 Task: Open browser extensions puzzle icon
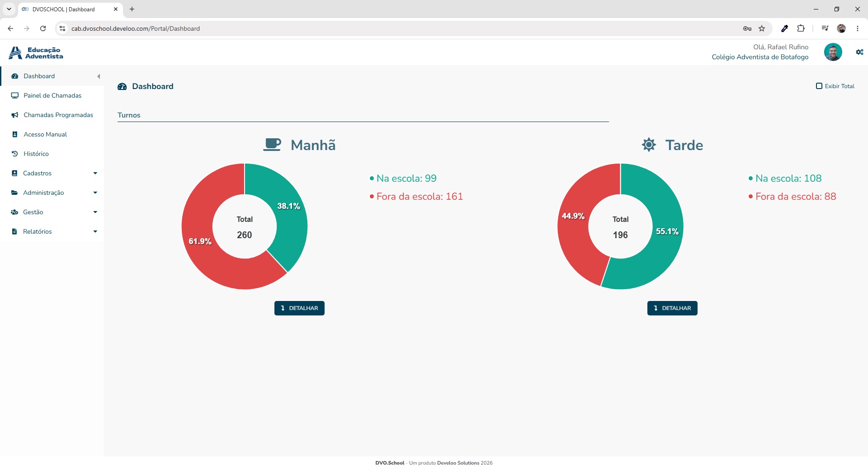pyautogui.click(x=801, y=28)
